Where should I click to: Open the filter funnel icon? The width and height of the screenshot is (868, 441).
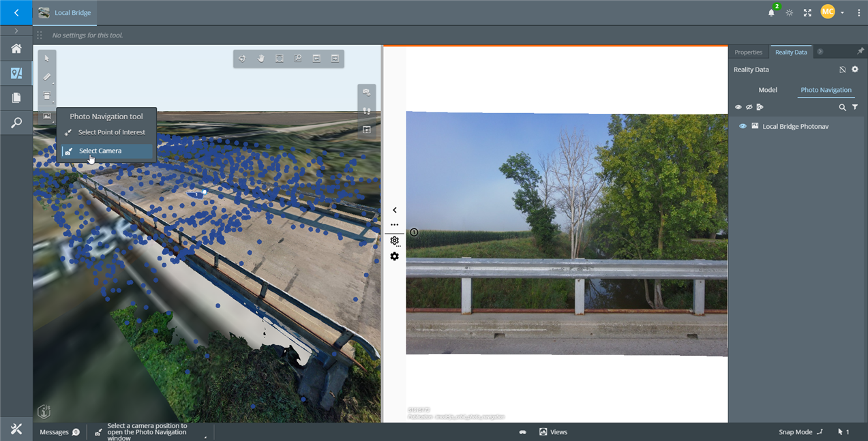[x=855, y=107]
